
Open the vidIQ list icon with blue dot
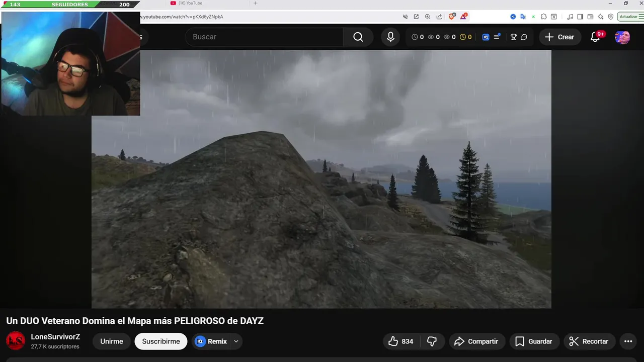(497, 37)
